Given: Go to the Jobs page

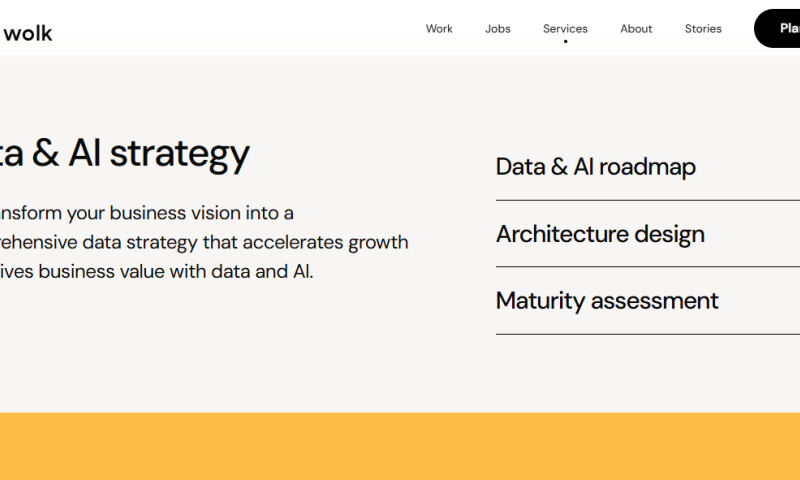Looking at the screenshot, I should 498,29.
